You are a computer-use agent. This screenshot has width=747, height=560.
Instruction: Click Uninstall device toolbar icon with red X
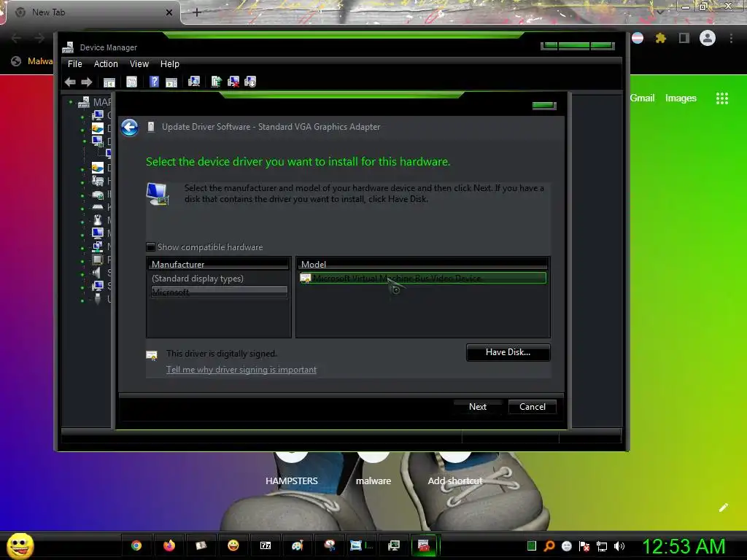click(233, 82)
